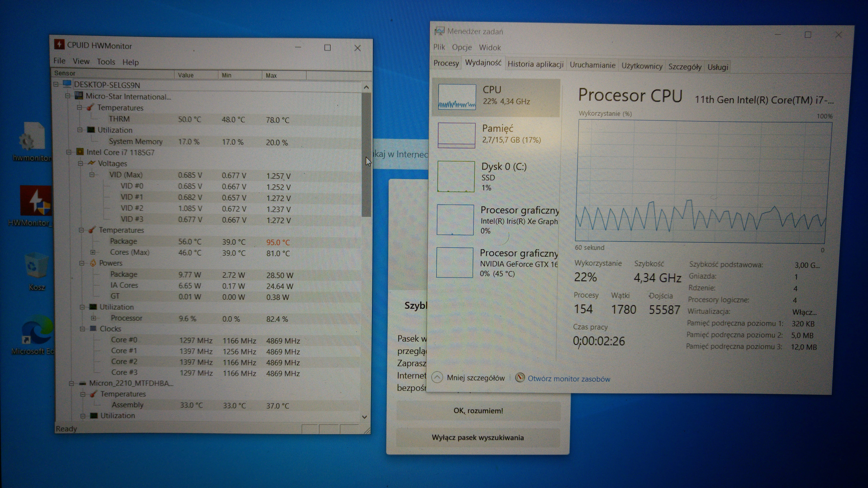Viewport: 868px width, 488px height.
Task: Click the Voltages lightning icon
Action: [91, 163]
